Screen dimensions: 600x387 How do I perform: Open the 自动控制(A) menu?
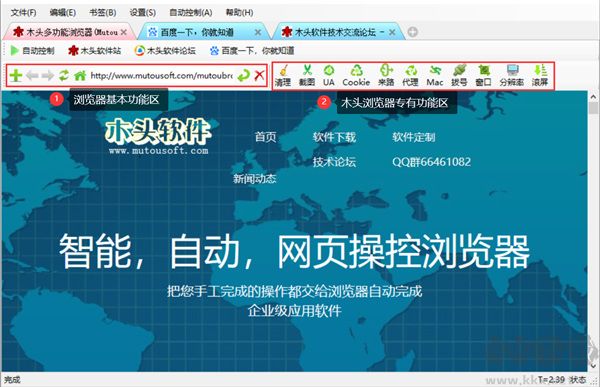[191, 13]
